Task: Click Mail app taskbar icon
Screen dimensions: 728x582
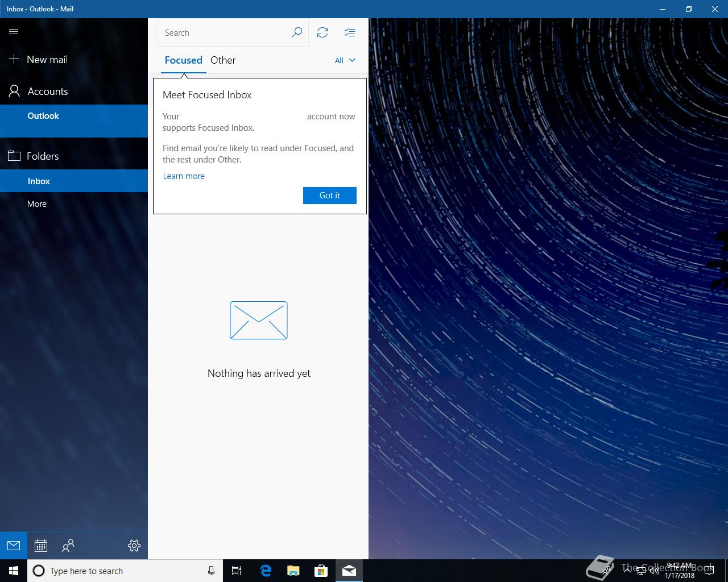Action: [349, 571]
